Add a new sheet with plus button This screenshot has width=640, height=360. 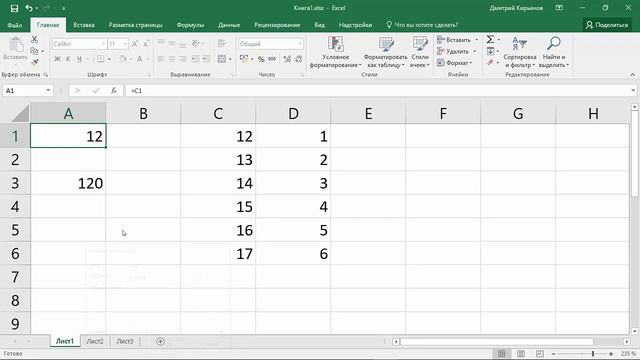tap(160, 341)
